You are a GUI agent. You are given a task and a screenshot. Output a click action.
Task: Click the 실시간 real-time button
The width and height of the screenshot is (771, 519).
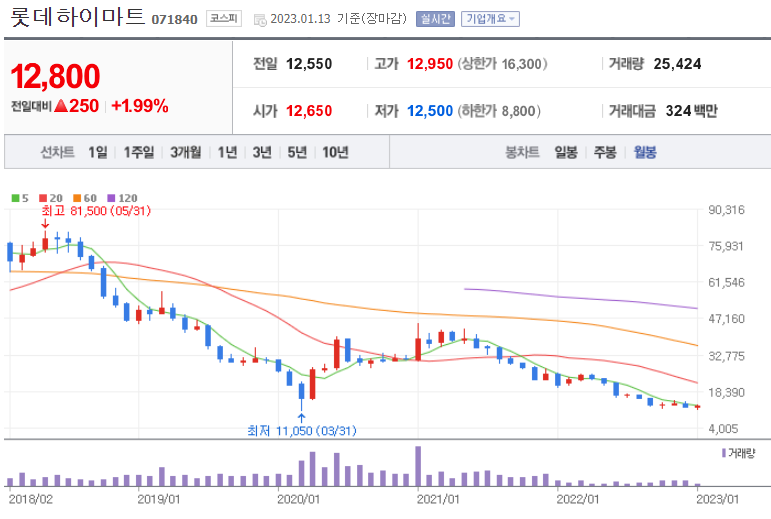435,19
